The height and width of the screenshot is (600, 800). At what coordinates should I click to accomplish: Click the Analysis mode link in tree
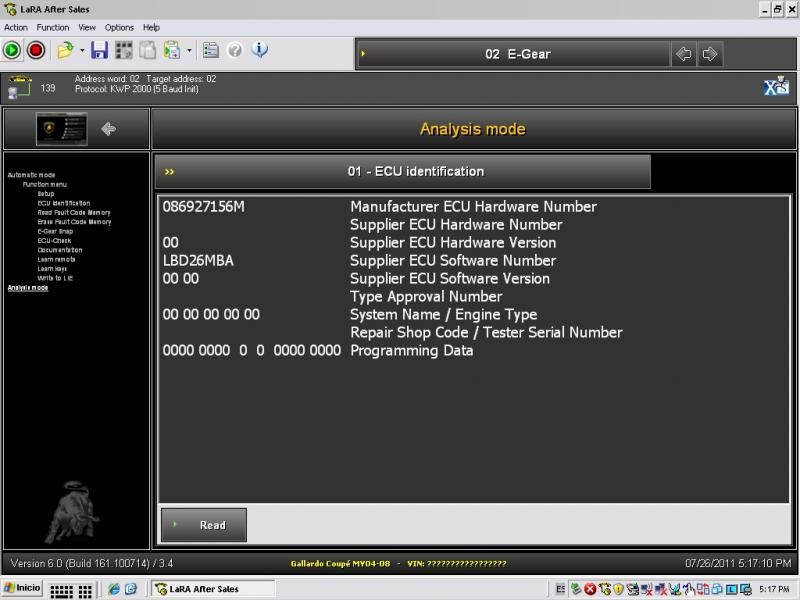28,288
